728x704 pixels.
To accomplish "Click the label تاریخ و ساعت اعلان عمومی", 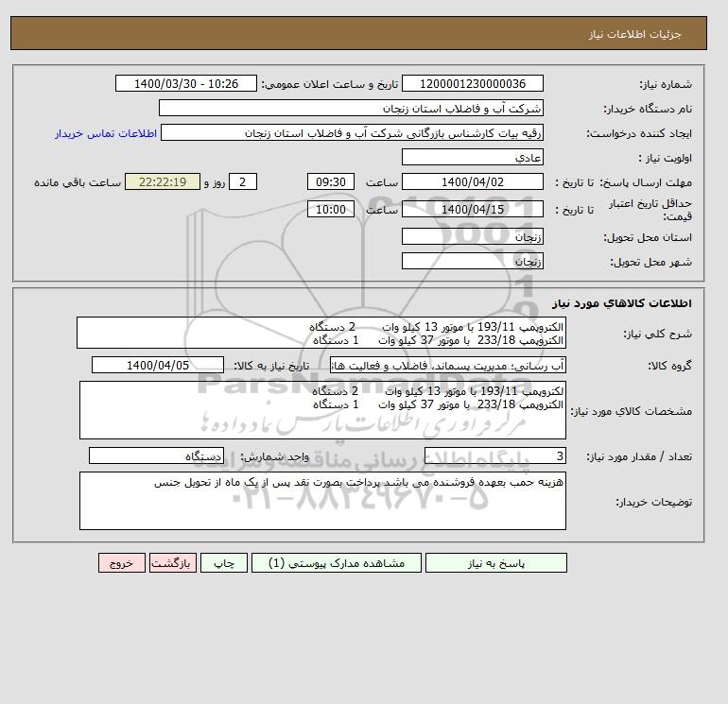I will (330, 84).
